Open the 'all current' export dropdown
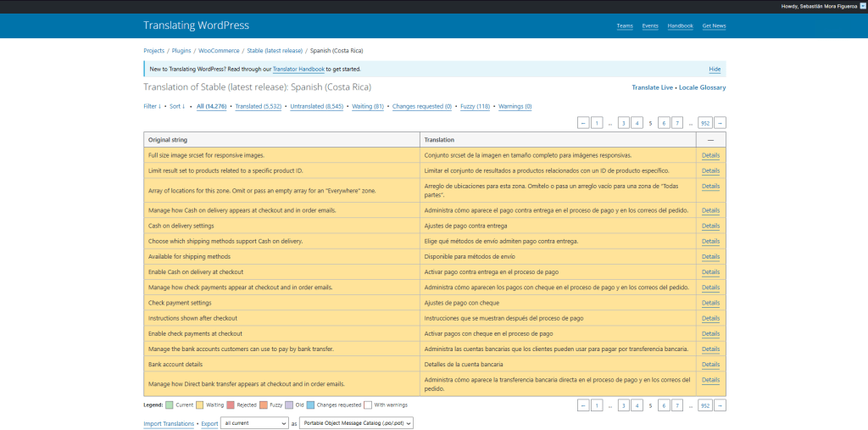 point(254,423)
